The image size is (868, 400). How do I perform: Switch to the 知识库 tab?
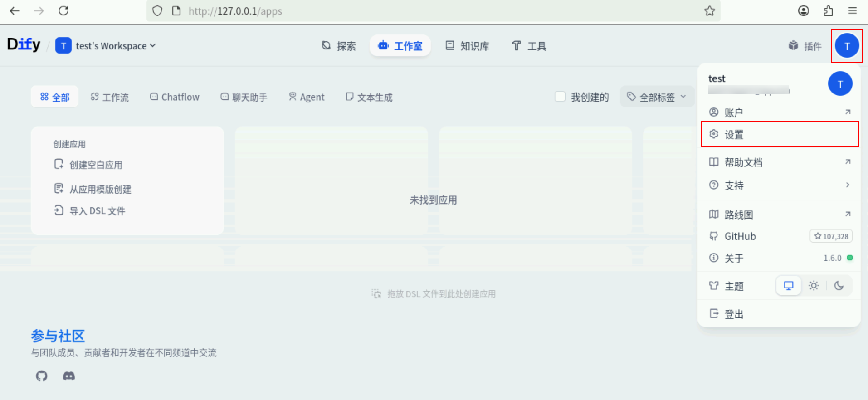click(467, 46)
